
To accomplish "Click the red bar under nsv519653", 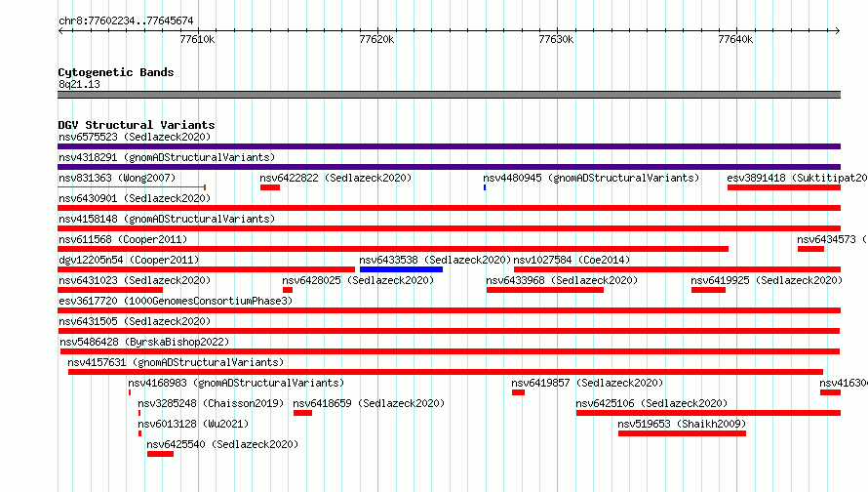I will point(682,433).
